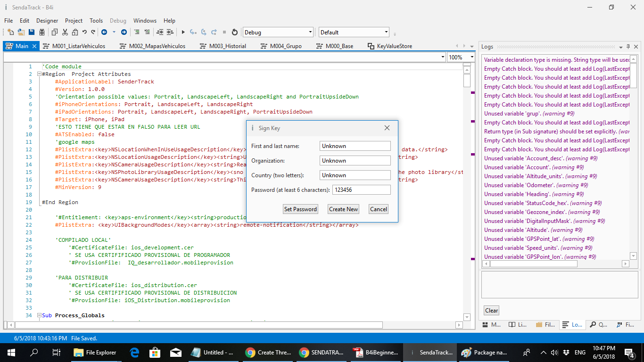Open the 100% zoom level dropdown
The image size is (644, 362).
click(x=471, y=57)
